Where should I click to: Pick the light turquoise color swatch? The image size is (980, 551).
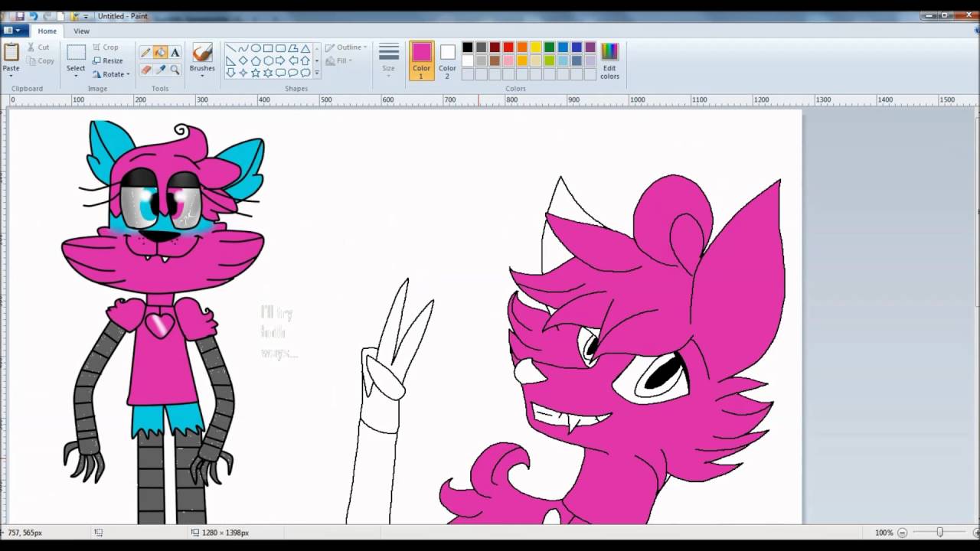pos(563,61)
